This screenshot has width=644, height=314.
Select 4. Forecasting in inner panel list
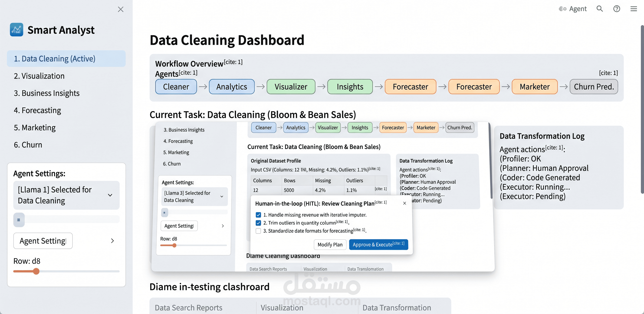[x=178, y=141]
